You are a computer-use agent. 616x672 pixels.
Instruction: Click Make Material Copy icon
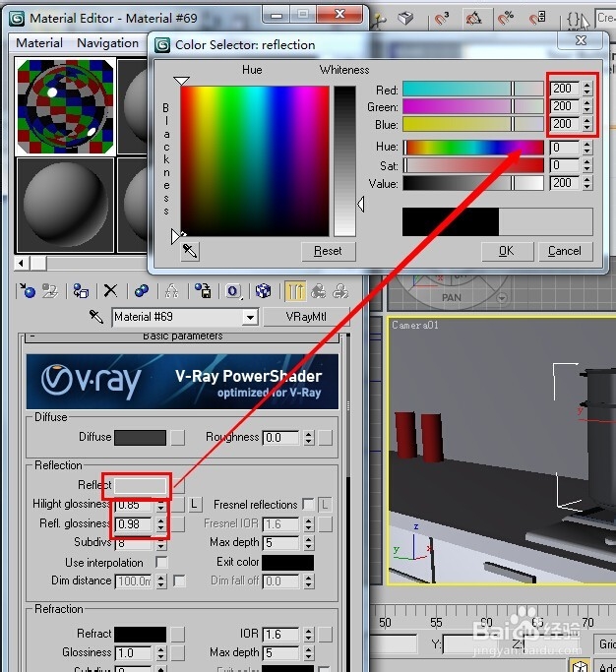tap(141, 291)
